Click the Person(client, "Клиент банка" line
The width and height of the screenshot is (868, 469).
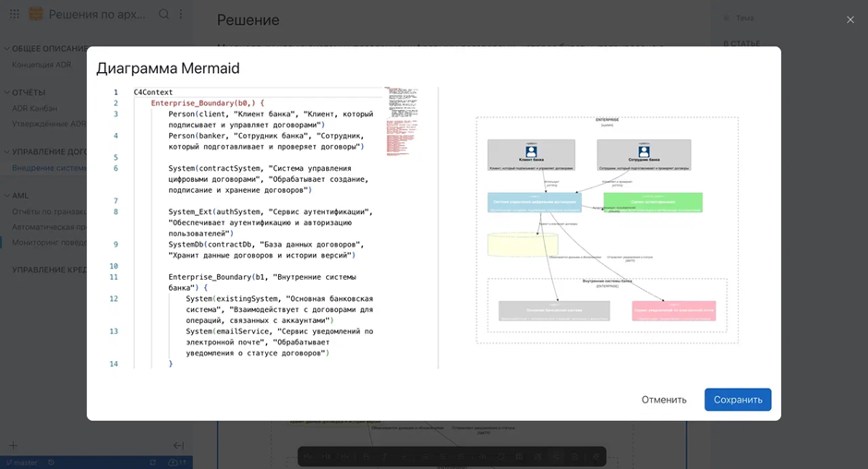271,119
